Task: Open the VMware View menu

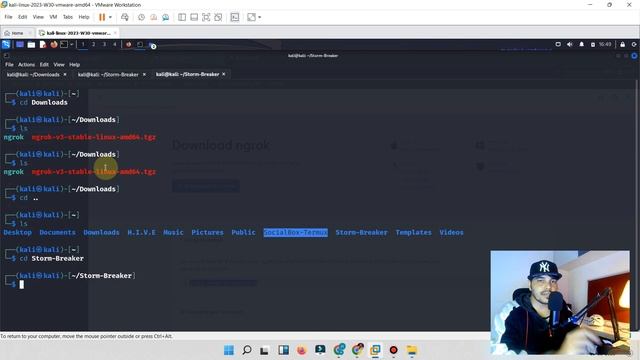Action: coord(38,17)
